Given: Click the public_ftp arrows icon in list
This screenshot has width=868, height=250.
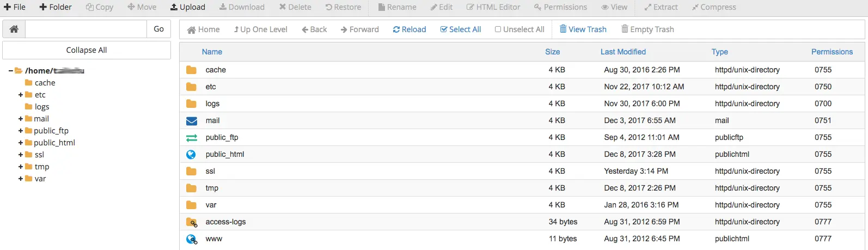Looking at the screenshot, I should point(191,138).
